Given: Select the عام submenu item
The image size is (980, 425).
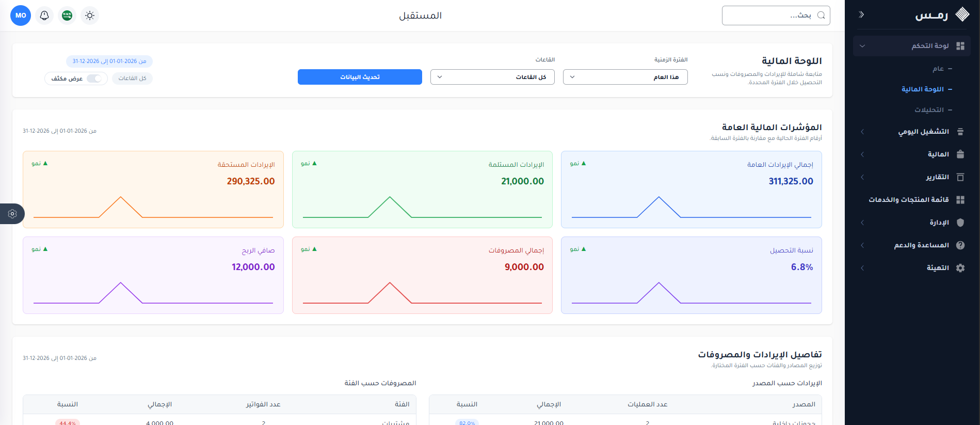Looking at the screenshot, I should (x=938, y=69).
